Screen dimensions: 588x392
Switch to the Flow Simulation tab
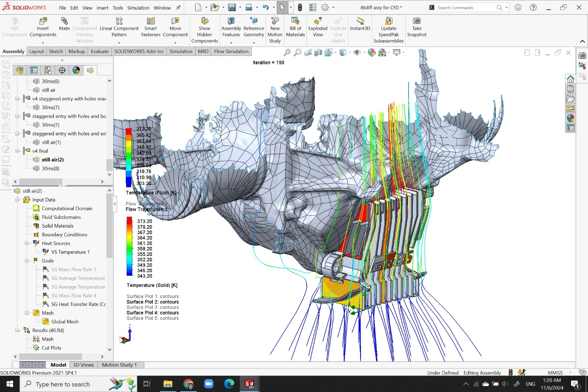[231, 51]
